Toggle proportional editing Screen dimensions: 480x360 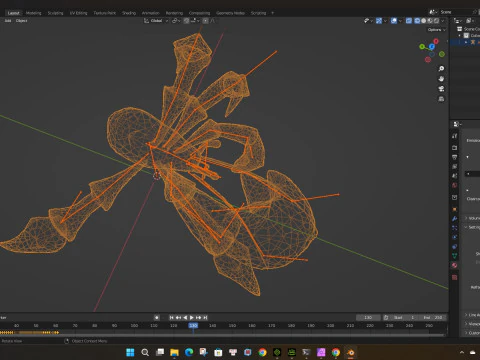point(205,21)
